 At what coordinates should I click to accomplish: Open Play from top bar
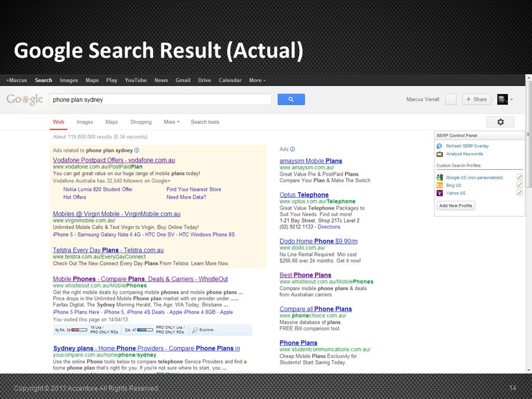(x=111, y=80)
